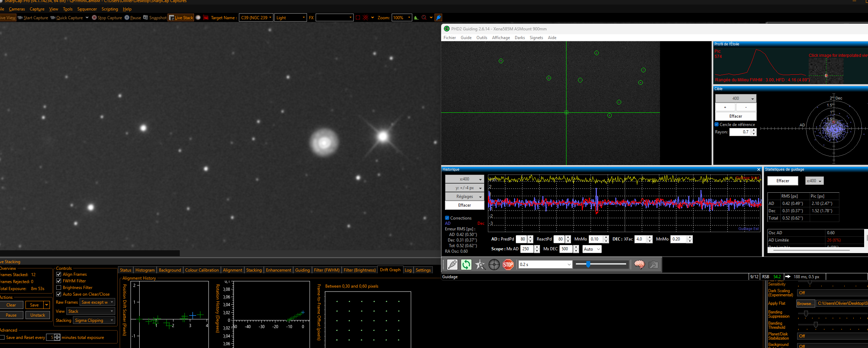Open the DEC mode Auto dropdown
This screenshot has width=868, height=348.
coord(592,249)
